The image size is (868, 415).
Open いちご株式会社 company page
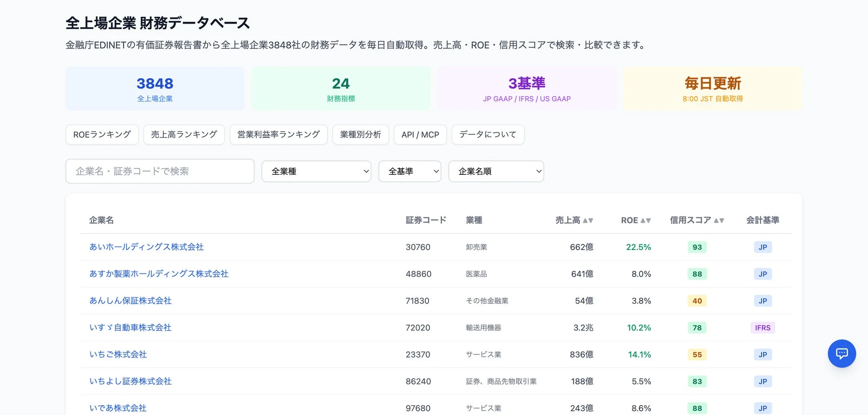(118, 355)
